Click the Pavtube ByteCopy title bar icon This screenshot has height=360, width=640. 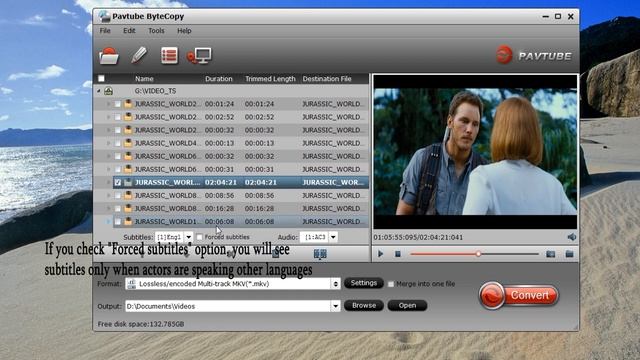104,16
